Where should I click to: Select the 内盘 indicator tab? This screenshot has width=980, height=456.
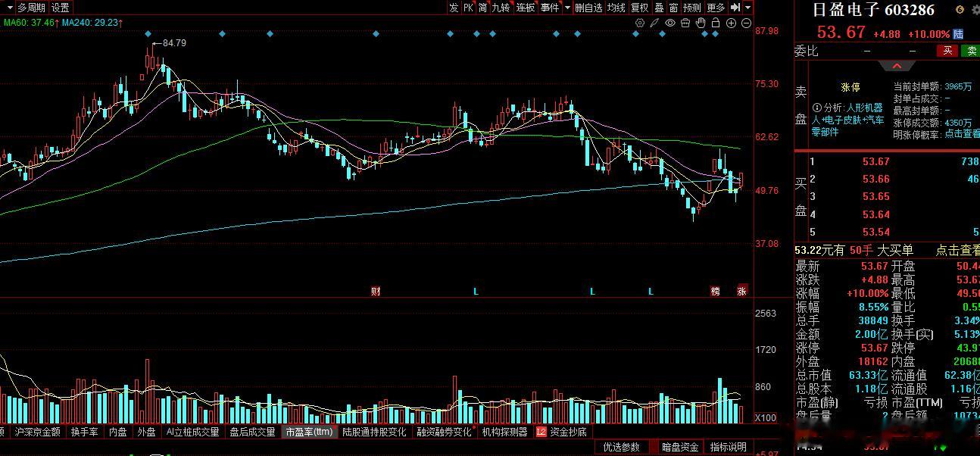118,432
